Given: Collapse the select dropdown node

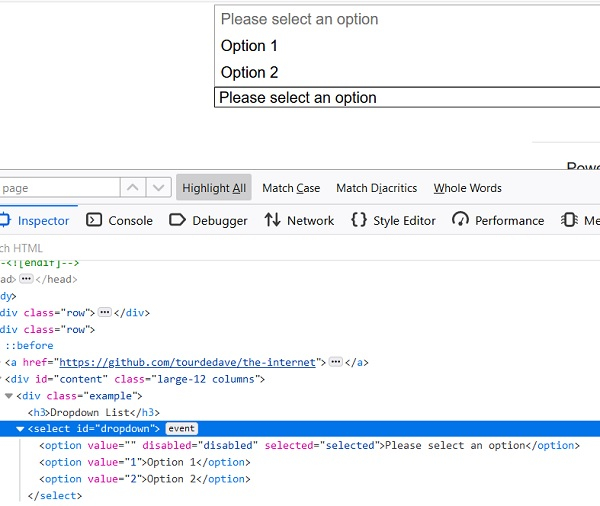Looking at the screenshot, I should pyautogui.click(x=21, y=429).
